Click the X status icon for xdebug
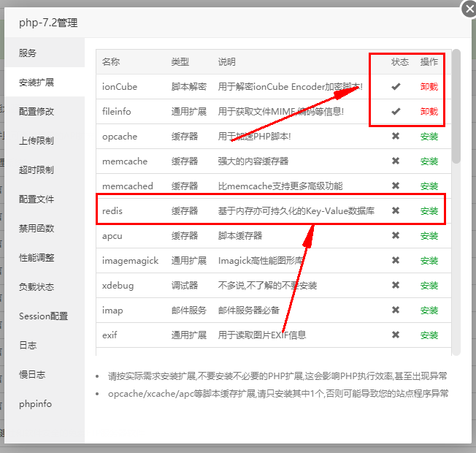This screenshot has width=476, height=453. [x=396, y=285]
